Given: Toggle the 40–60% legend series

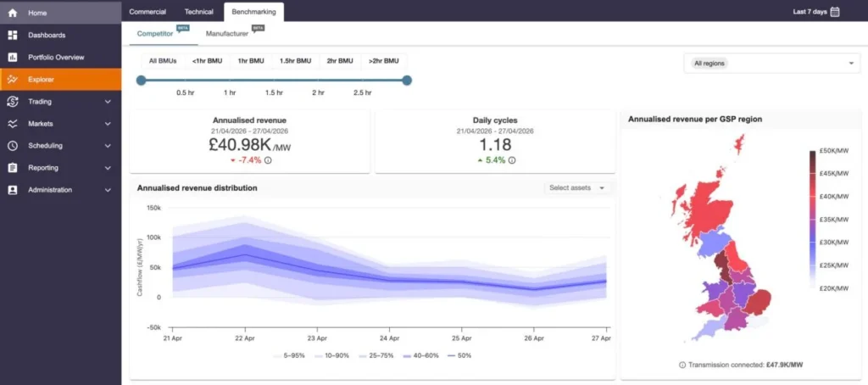Looking at the screenshot, I should (x=420, y=355).
